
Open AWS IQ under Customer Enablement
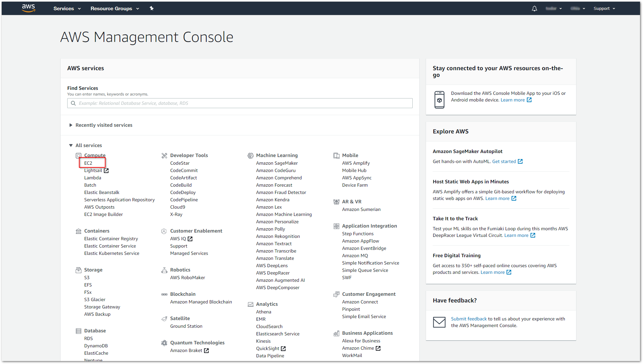[178, 239]
